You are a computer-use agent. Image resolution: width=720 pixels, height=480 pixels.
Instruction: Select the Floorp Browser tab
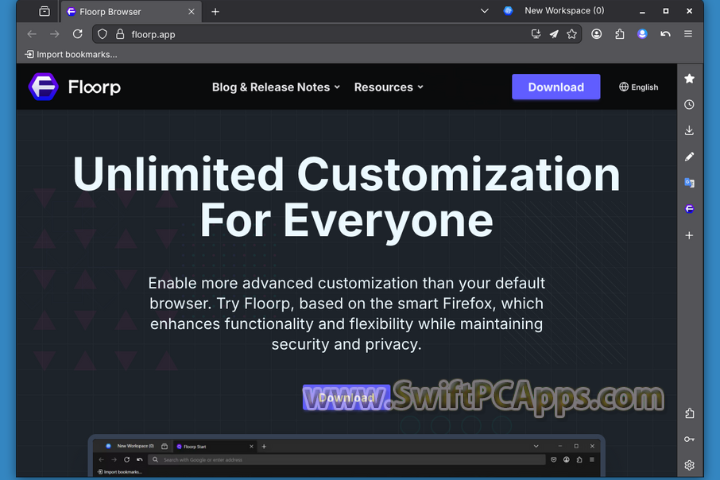130,11
